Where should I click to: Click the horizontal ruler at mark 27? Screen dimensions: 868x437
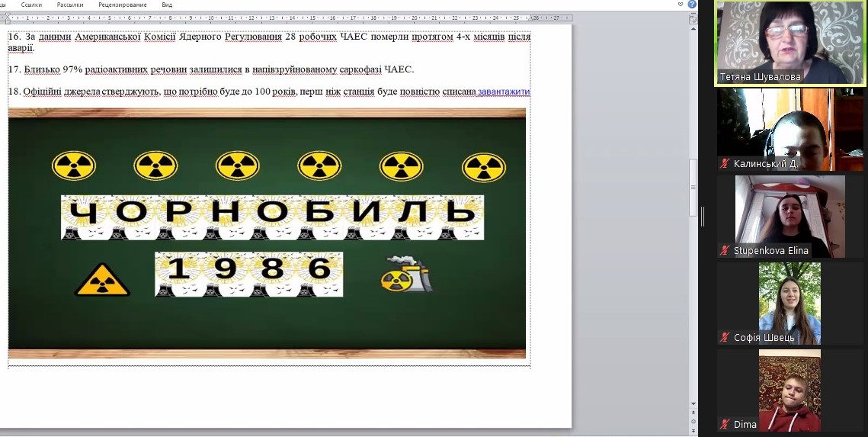556,18
